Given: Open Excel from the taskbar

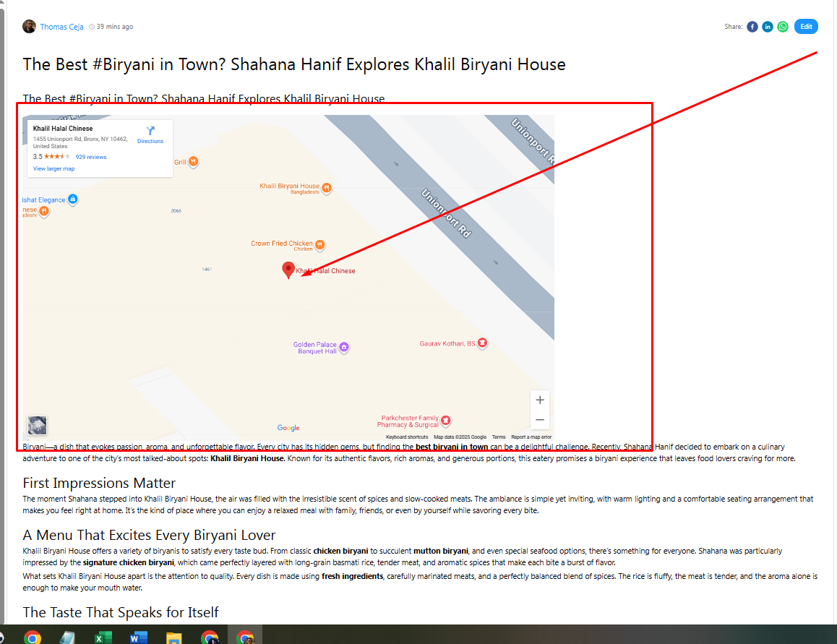Looking at the screenshot, I should (103, 637).
